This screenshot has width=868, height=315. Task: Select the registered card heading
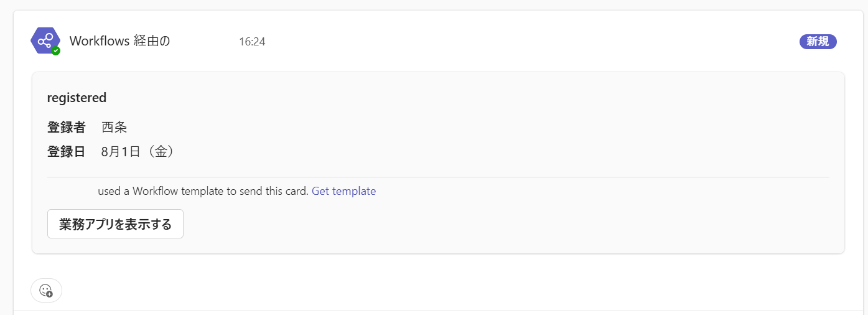click(x=77, y=97)
